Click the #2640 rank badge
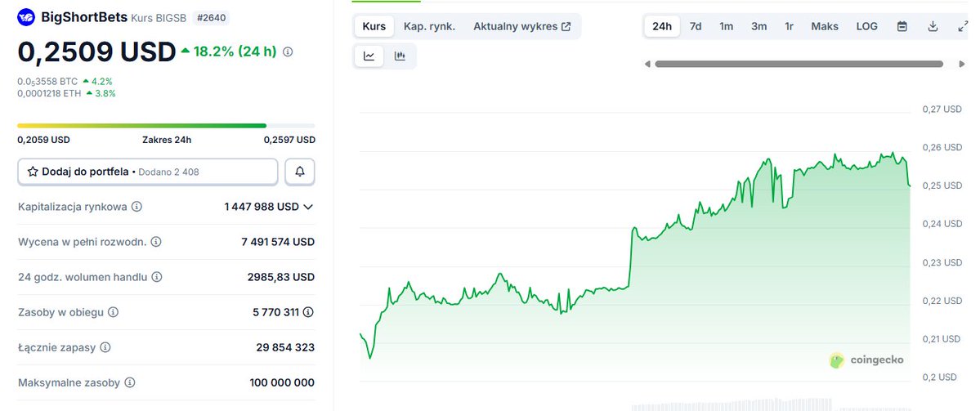This screenshot has height=411, width=980. click(211, 17)
